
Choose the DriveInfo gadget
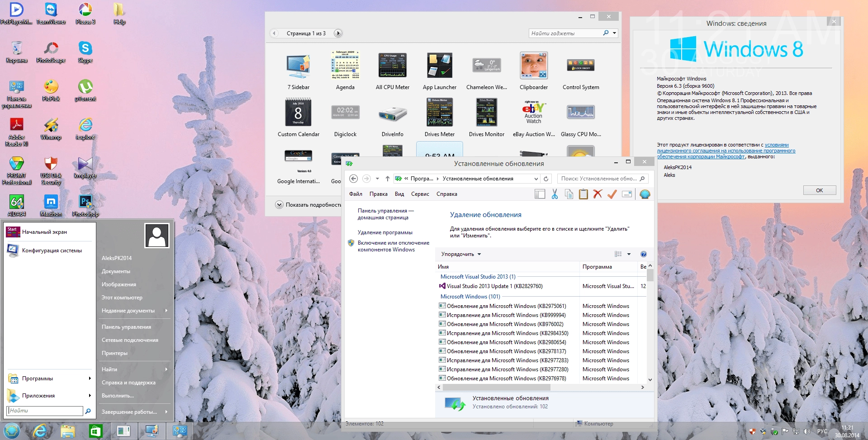392,118
